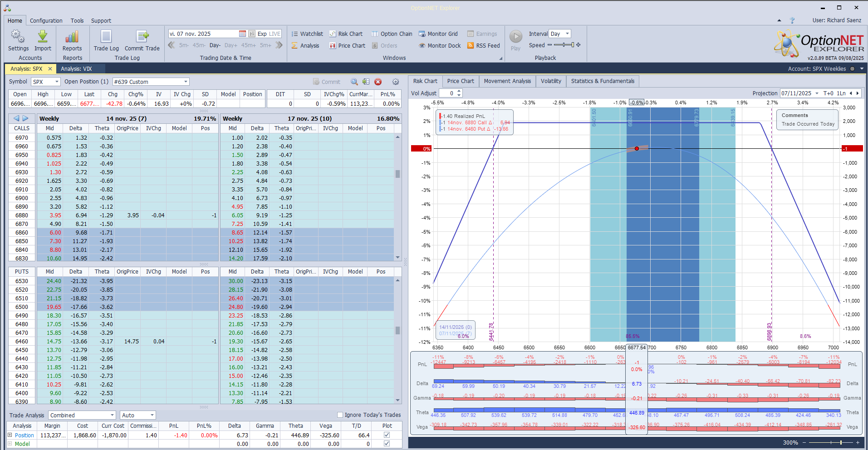Image resolution: width=868 pixels, height=450 pixels.
Task: Open the Analysis window from the ribbon
Action: (x=305, y=45)
